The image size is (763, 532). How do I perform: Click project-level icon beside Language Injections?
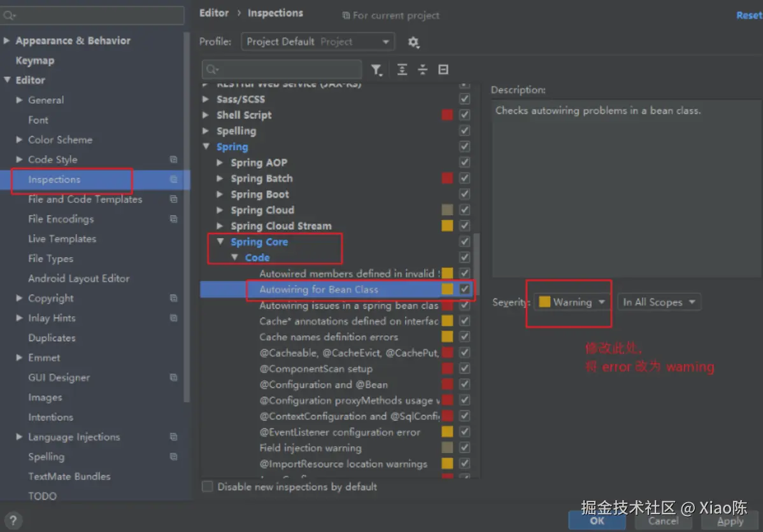click(173, 437)
